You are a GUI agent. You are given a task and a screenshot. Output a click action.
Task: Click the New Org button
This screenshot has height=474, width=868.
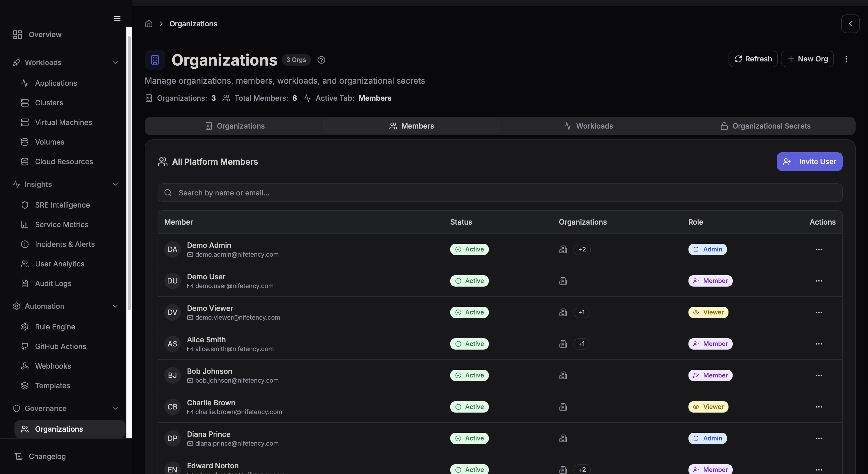click(807, 59)
